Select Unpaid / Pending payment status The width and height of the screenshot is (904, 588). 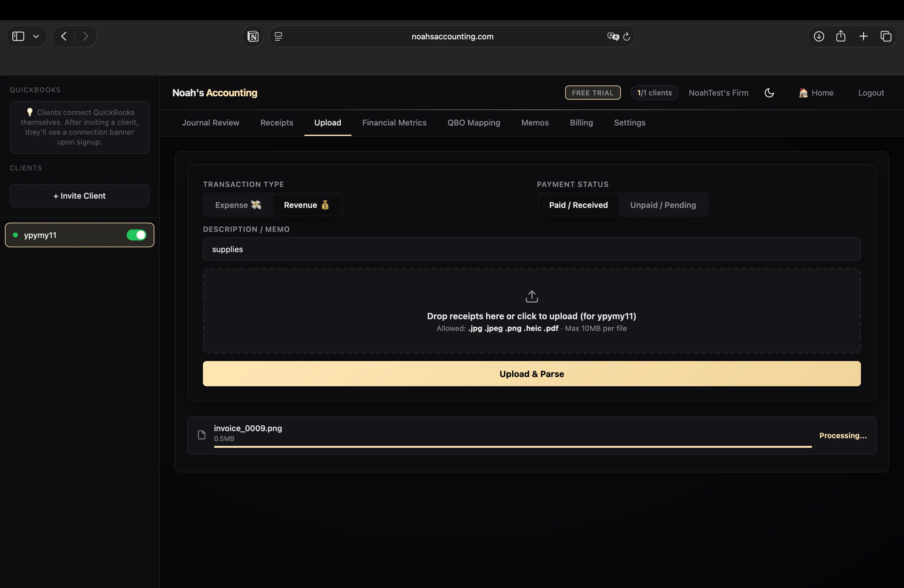(x=663, y=205)
